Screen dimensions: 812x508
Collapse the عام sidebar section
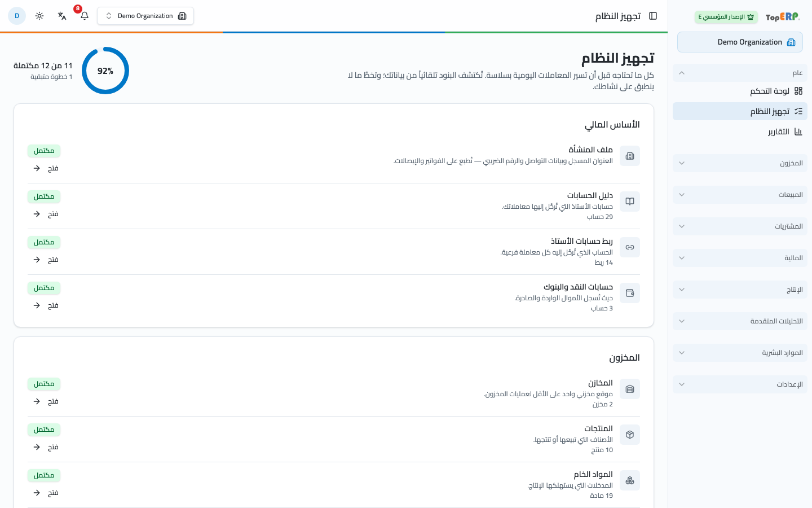pos(740,73)
